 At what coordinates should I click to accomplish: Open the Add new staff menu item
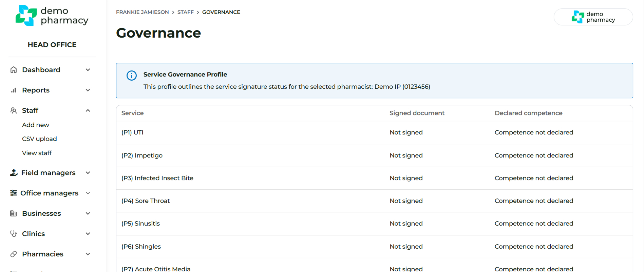pyautogui.click(x=36, y=125)
